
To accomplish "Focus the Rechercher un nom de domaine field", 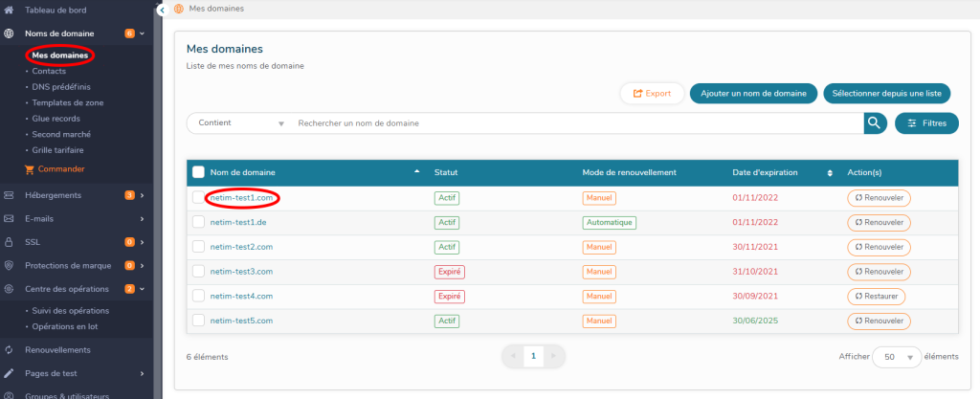I will pyautogui.click(x=574, y=123).
